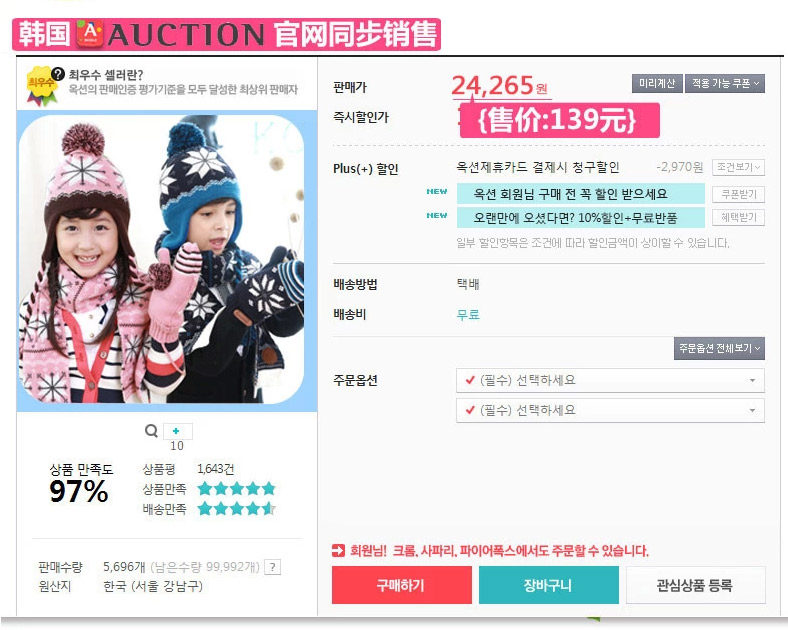
Task: Expand the 적용 가능 쿠폰 dropdown
Action: [x=725, y=83]
